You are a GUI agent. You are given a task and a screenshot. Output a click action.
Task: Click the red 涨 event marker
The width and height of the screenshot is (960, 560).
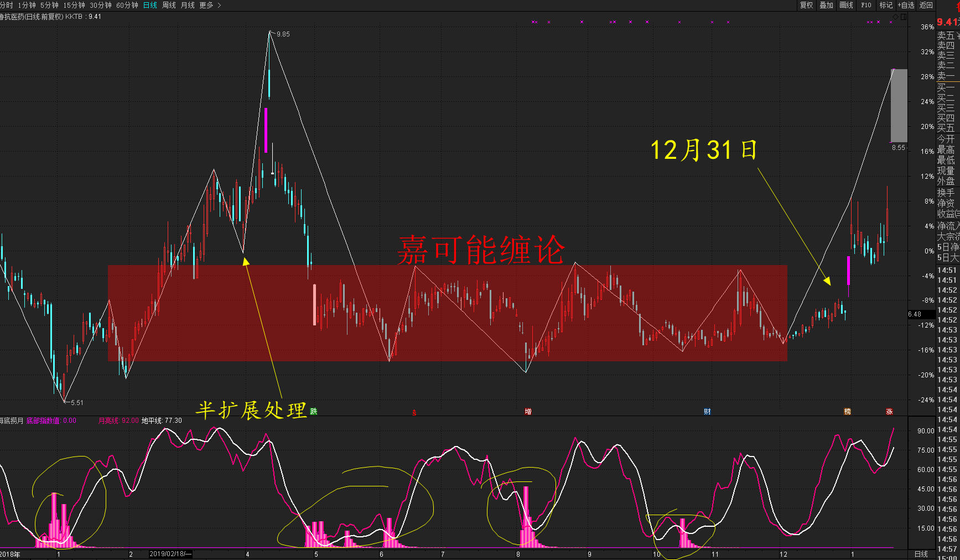coord(889,411)
